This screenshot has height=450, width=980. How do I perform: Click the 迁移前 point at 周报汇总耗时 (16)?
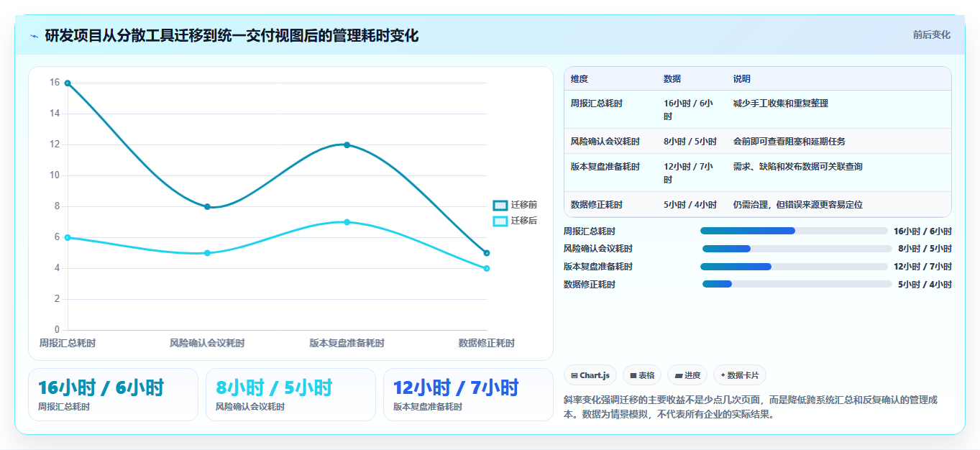click(68, 83)
